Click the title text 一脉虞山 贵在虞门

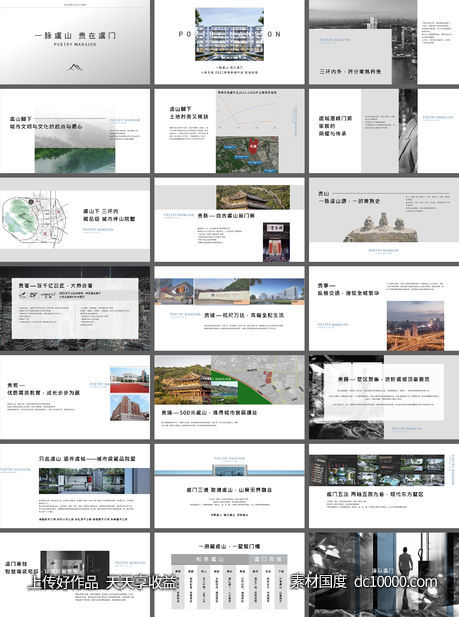[75, 35]
